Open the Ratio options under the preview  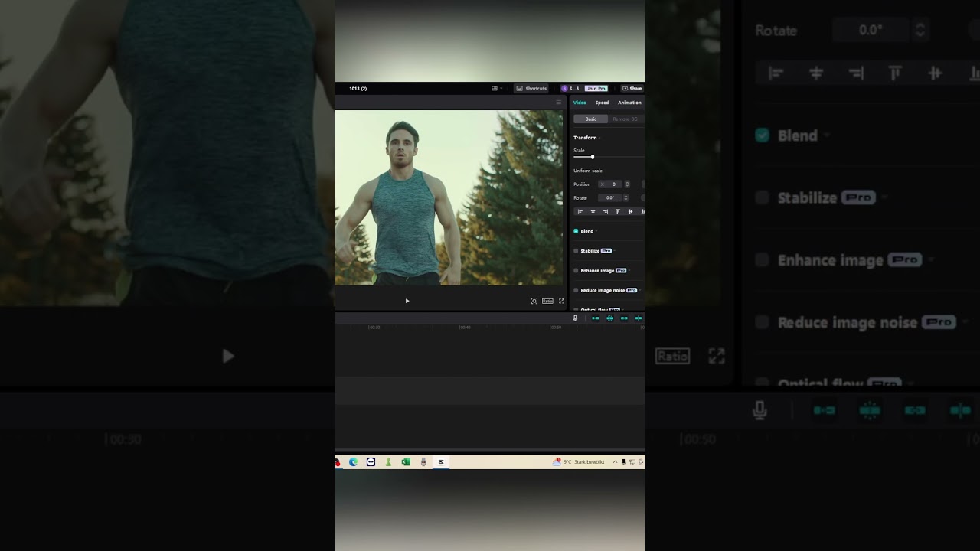547,301
